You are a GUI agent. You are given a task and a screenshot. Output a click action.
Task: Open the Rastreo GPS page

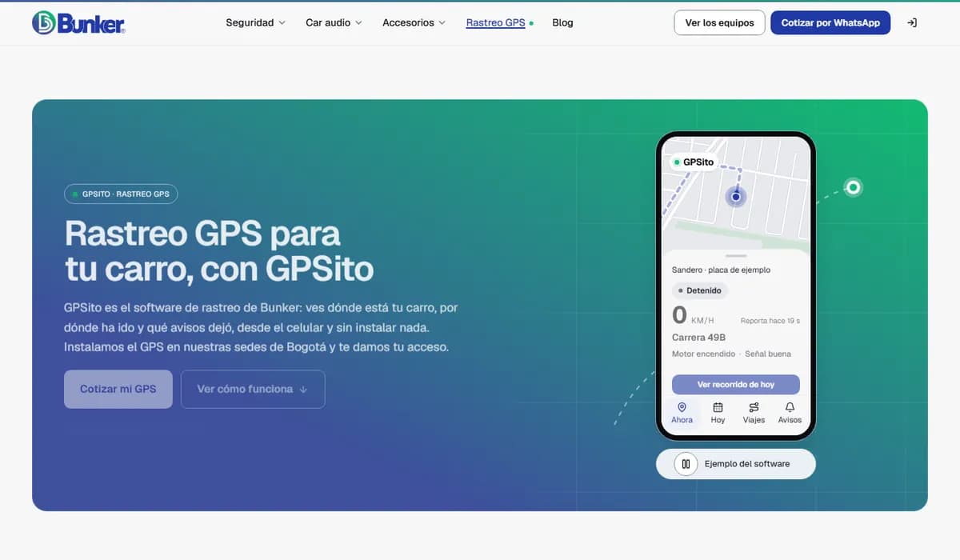[496, 22]
